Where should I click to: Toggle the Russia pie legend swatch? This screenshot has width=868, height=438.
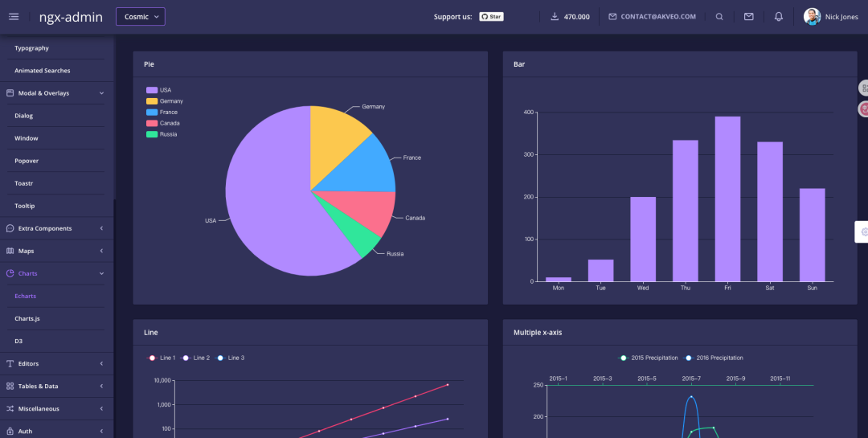pos(152,134)
